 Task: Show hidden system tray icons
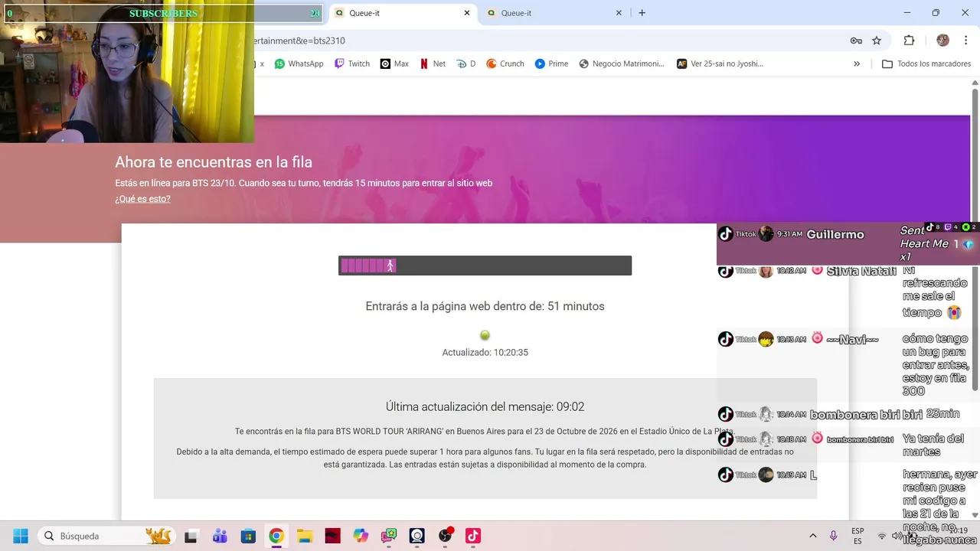[812, 536]
